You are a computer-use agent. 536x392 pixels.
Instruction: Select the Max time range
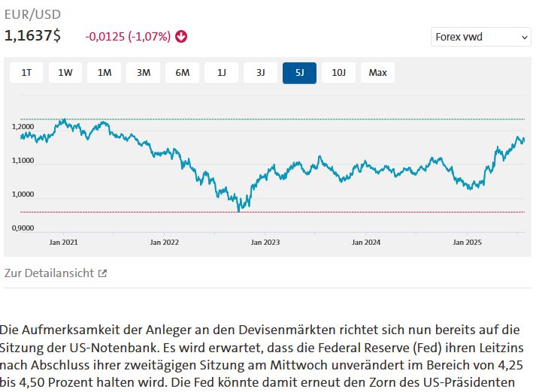tap(378, 72)
